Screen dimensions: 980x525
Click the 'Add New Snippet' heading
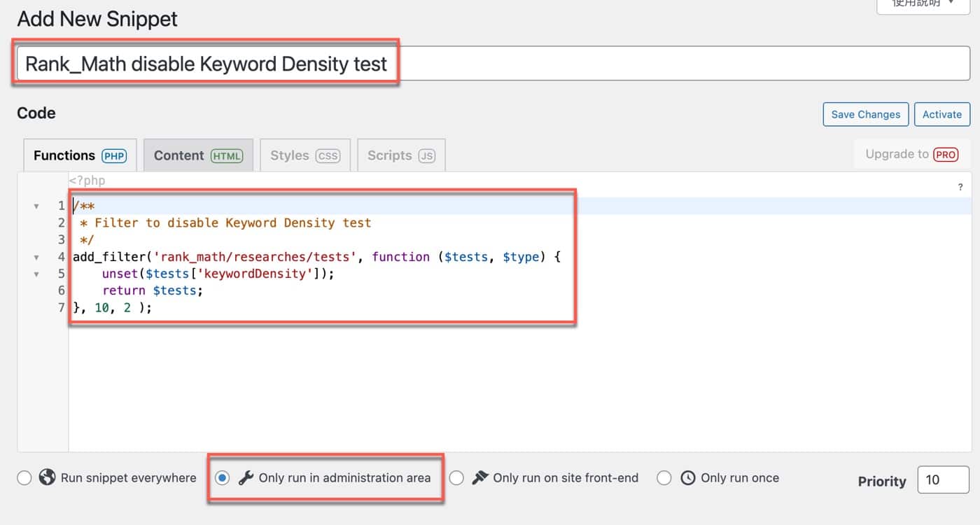tap(97, 19)
